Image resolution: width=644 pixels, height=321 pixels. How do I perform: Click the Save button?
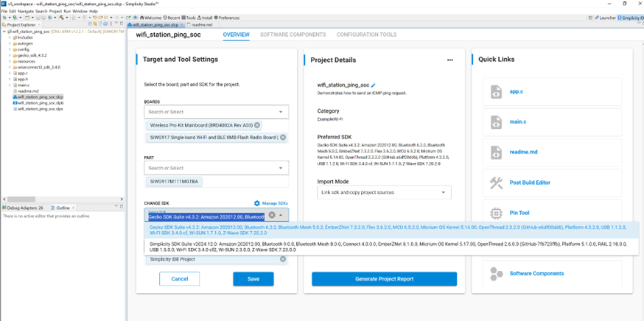pos(253,279)
